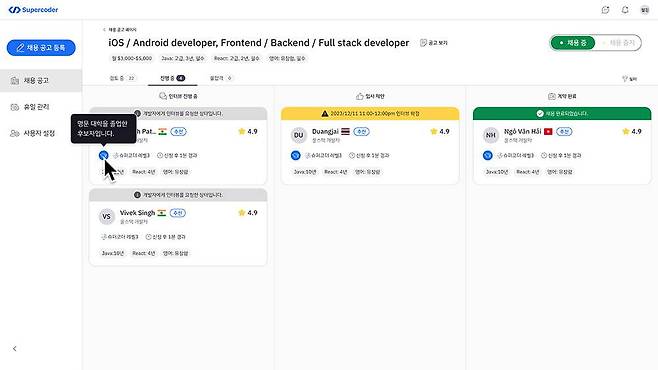Open the chat messages icon in header

click(x=605, y=10)
